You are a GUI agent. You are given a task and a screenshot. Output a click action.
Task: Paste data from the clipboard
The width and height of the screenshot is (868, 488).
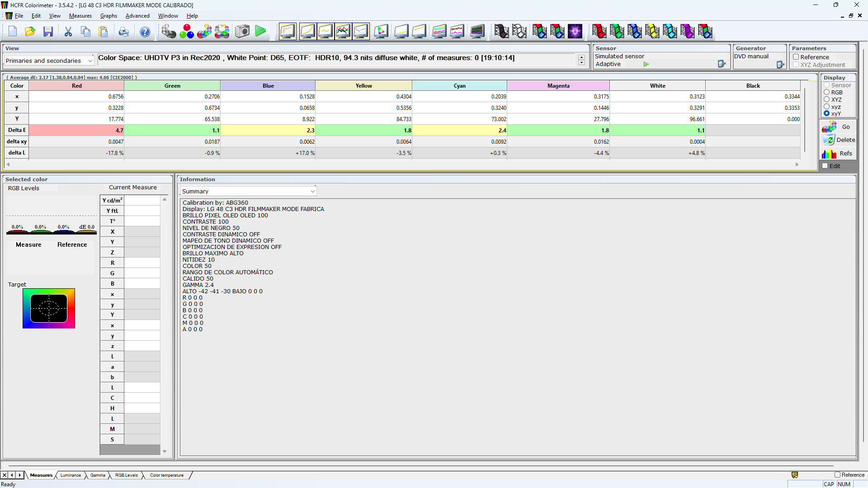[104, 31]
